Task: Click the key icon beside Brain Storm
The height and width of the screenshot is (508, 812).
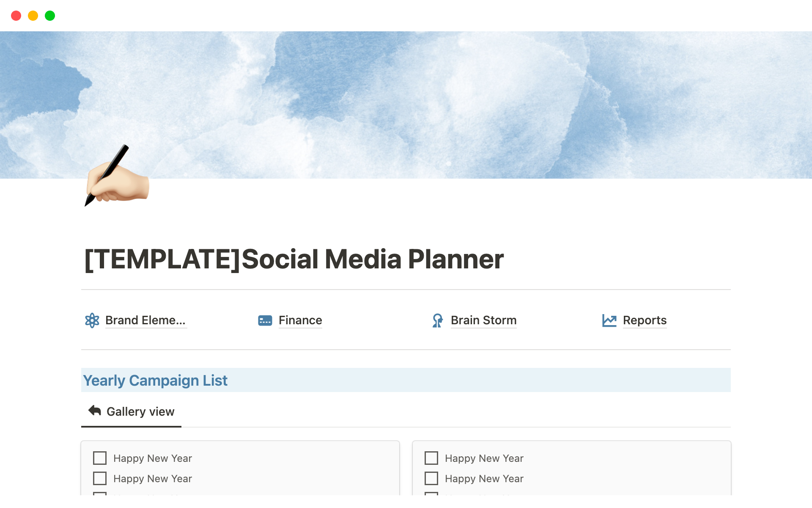Action: [437, 320]
